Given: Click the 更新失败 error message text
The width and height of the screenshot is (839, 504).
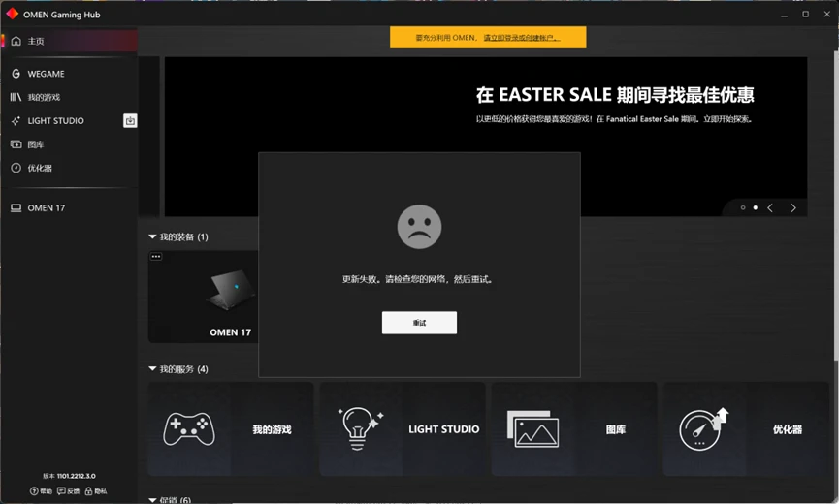Looking at the screenshot, I should (x=417, y=279).
